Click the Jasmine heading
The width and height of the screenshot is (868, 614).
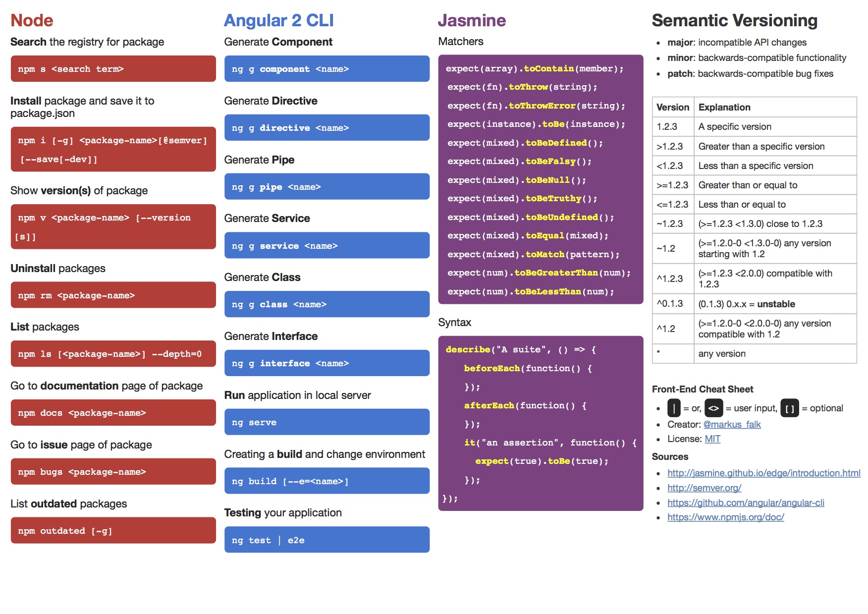point(472,20)
